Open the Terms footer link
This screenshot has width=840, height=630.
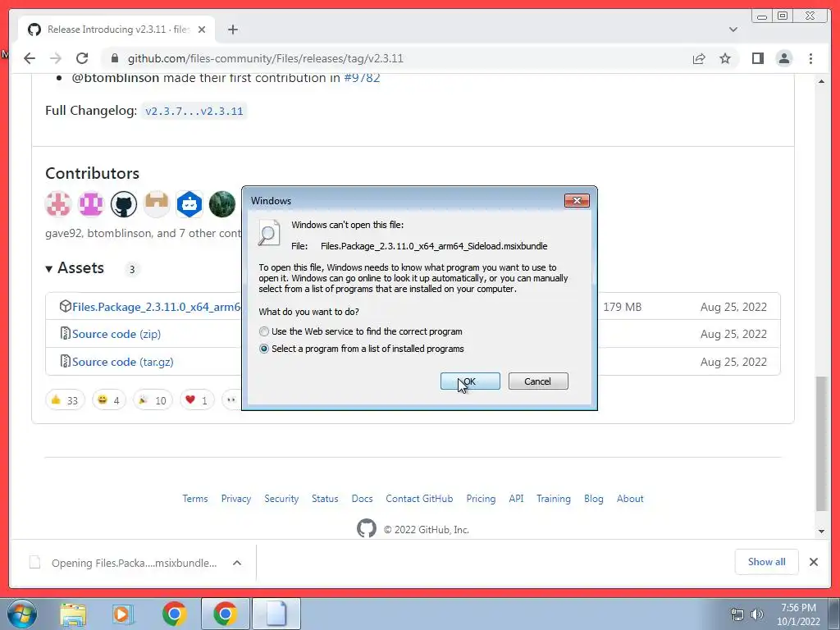(195, 499)
